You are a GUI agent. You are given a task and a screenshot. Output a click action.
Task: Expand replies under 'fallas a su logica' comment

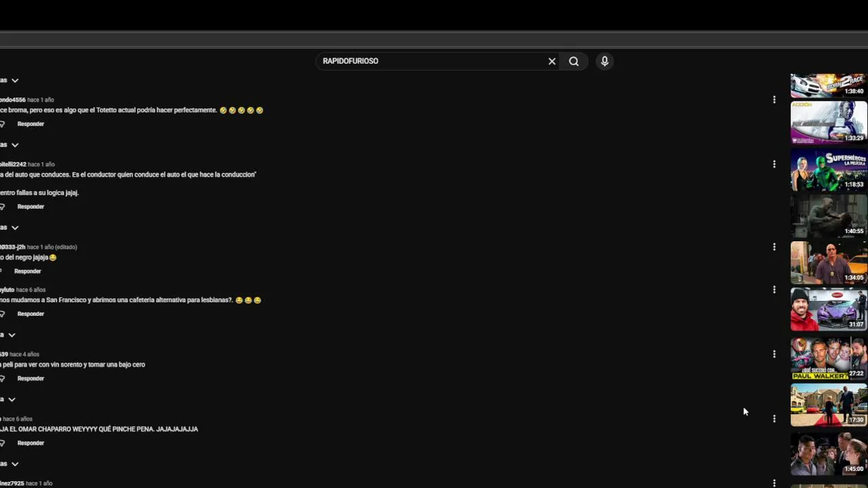[x=9, y=228]
